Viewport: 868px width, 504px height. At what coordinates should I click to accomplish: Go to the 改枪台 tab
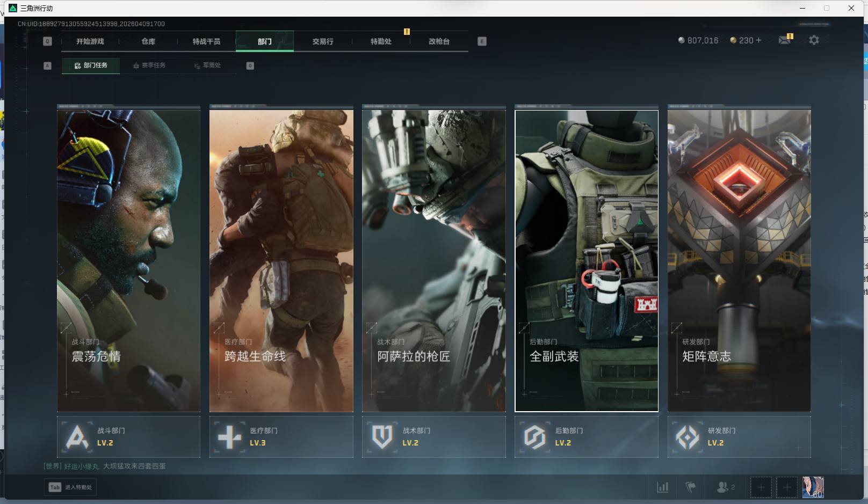pyautogui.click(x=439, y=41)
